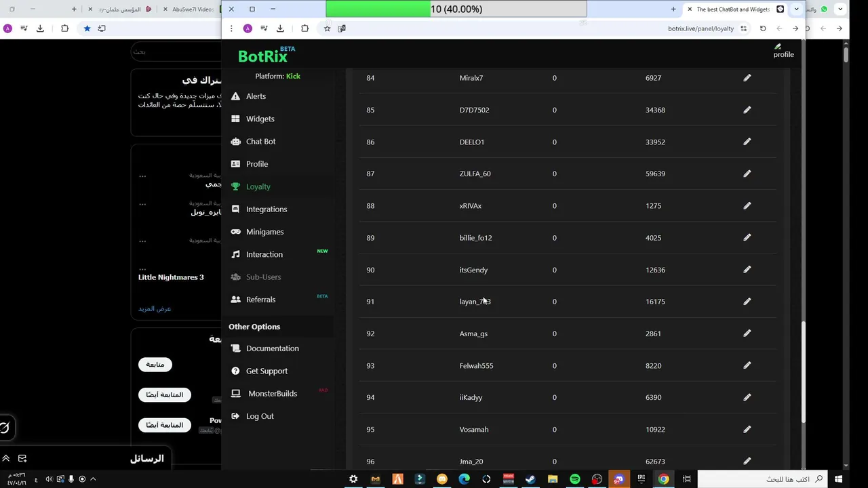Screen dimensions: 868x488
Task: Open Steam from the taskbar
Action: point(530,479)
